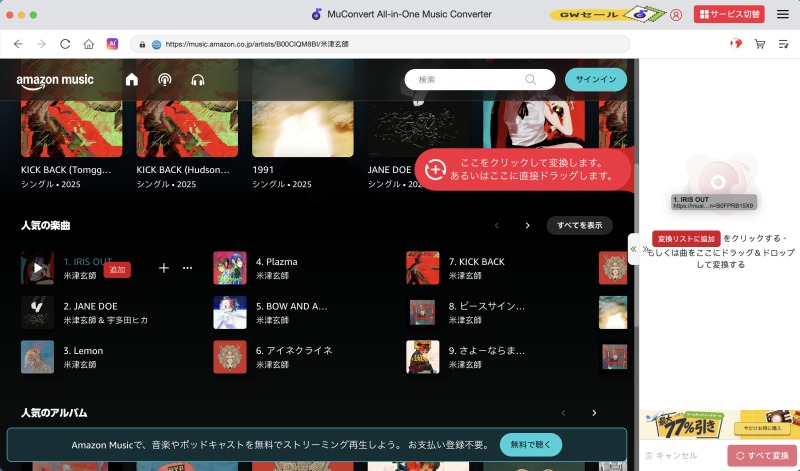Show next popular songs with right chevron
Image resolution: width=800 pixels, height=471 pixels.
(x=528, y=226)
